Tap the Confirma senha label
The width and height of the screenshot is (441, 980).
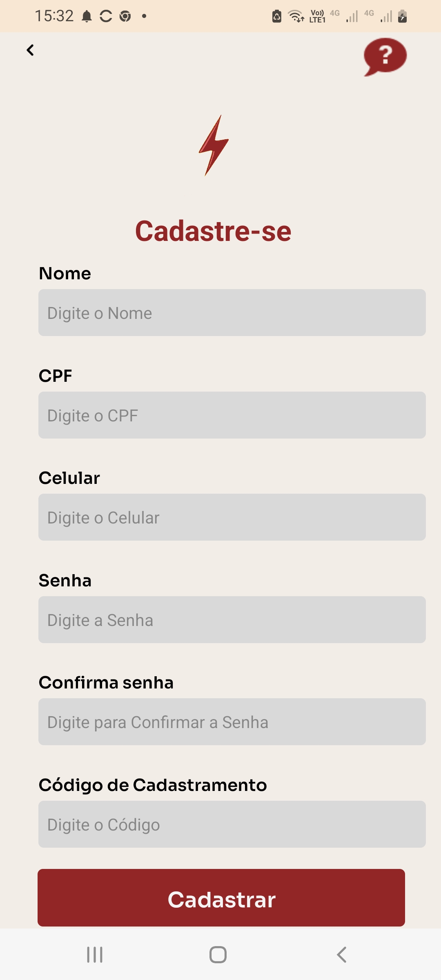[x=106, y=683]
